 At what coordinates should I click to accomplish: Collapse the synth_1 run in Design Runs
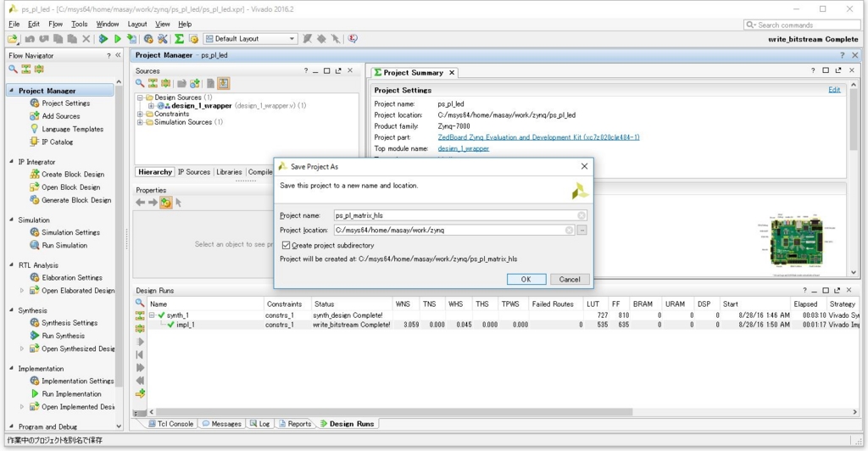tap(152, 315)
